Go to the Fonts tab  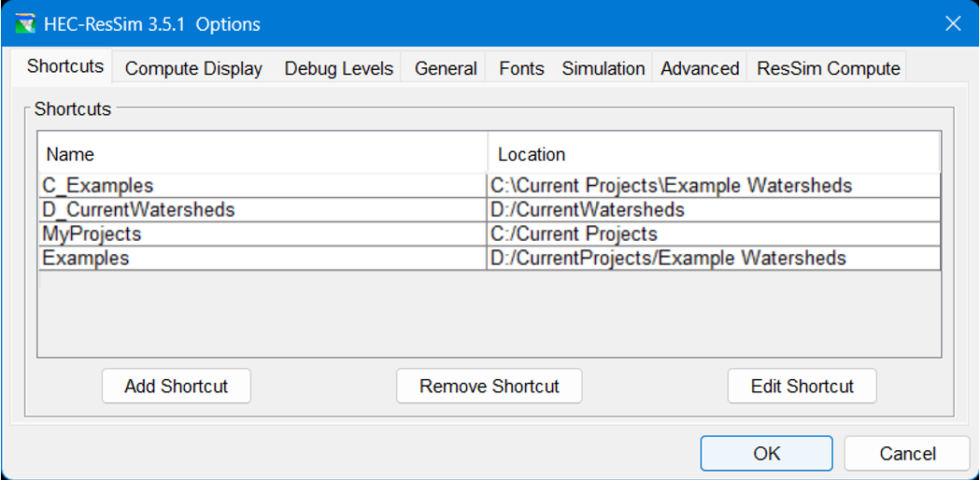[521, 68]
